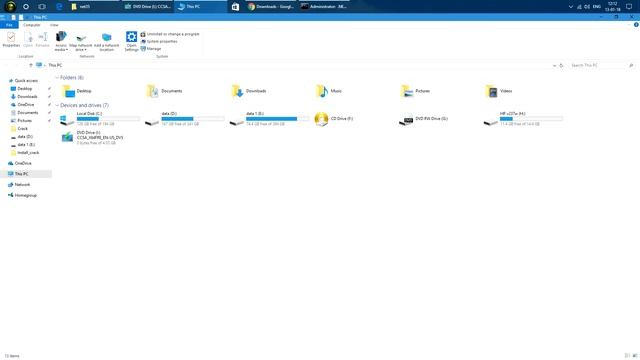Viewport: 640px width, 360px height.
Task: Select the View ribbon tab
Action: [54, 25]
